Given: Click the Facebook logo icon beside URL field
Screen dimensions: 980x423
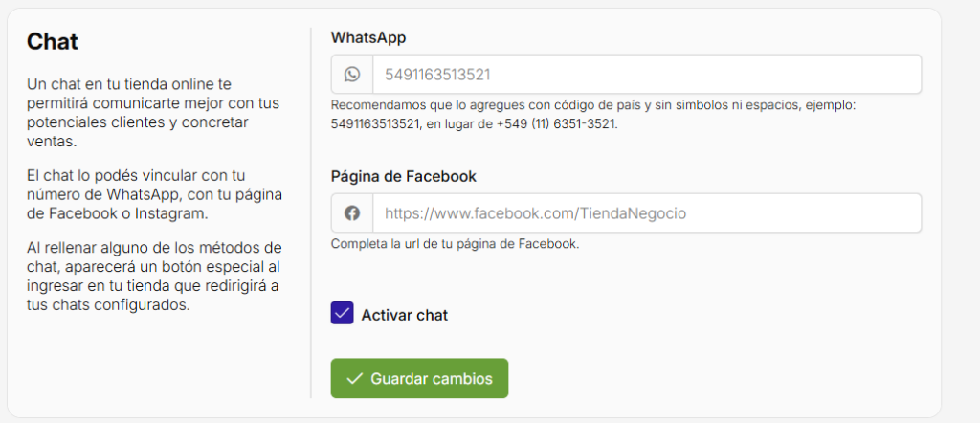Looking at the screenshot, I should click(352, 213).
